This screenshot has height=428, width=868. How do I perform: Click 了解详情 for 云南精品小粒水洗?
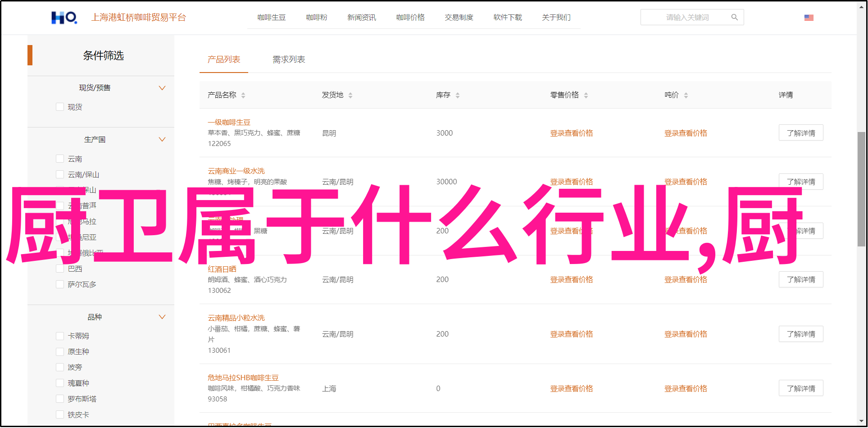801,334
